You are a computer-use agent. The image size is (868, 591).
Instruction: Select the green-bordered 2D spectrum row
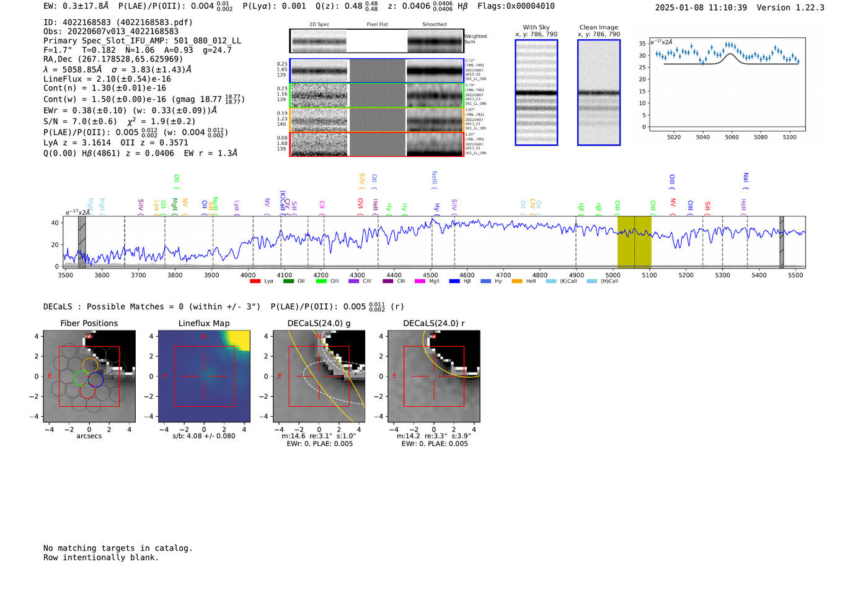pyautogui.click(x=377, y=95)
